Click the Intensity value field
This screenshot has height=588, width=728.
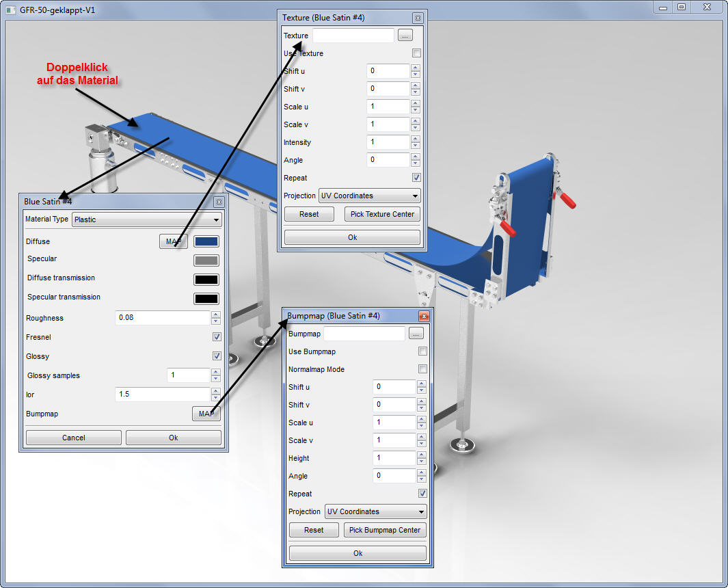(388, 142)
